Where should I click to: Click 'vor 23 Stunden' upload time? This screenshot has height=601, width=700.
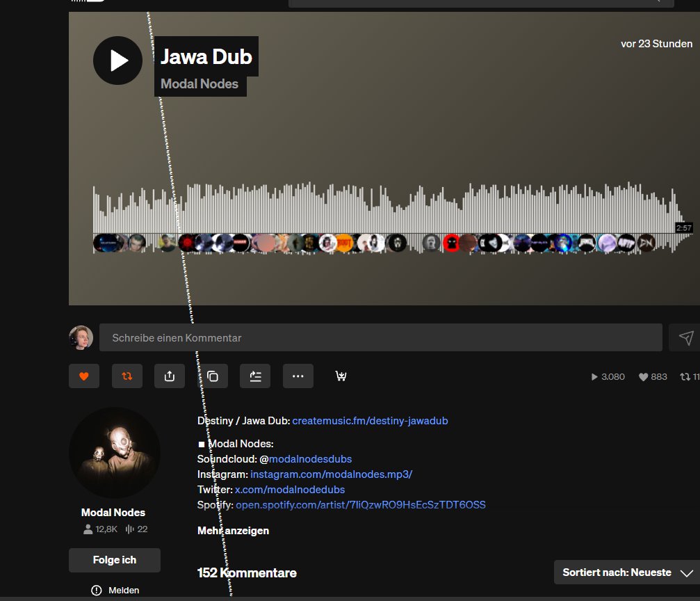[x=656, y=44]
